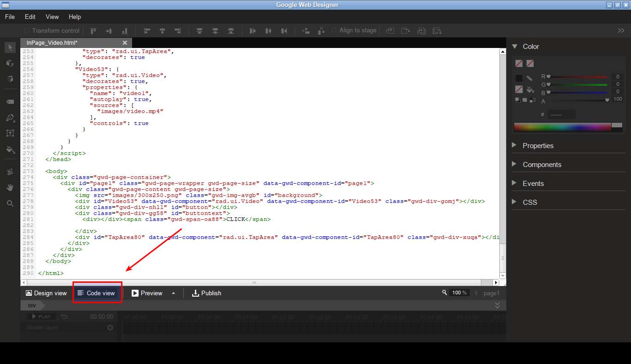Click the align vertical centers icon

point(109,31)
